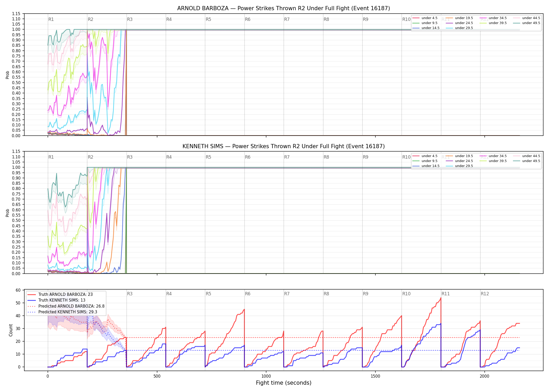Image resolution: width=549 pixels, height=392 pixels.
Task: Select 'under 29.5' legend entry in Sims chart
Action: coord(459,166)
